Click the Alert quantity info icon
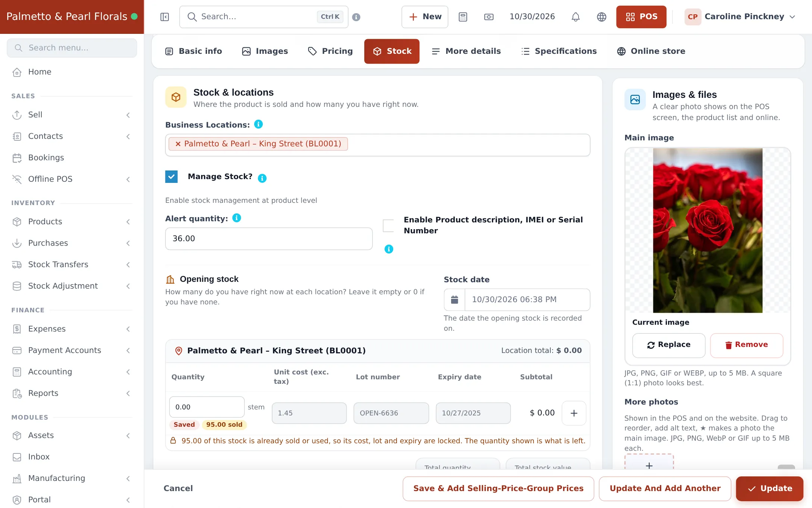Screen dimensions: 812x508 (236, 218)
